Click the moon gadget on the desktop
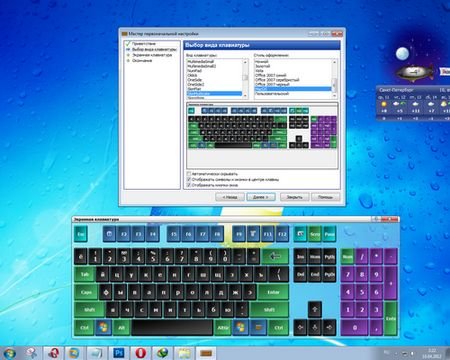The width and height of the screenshot is (450, 360). click(x=402, y=53)
